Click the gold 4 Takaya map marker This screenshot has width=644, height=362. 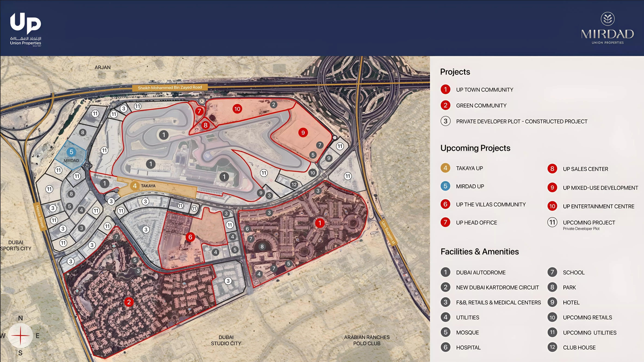[135, 186]
